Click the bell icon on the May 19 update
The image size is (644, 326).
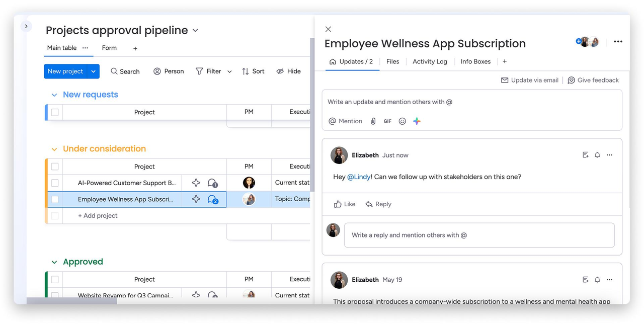(x=597, y=279)
